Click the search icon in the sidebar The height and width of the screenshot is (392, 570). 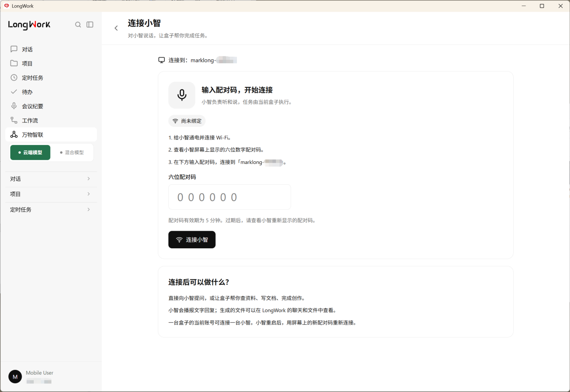tap(78, 25)
